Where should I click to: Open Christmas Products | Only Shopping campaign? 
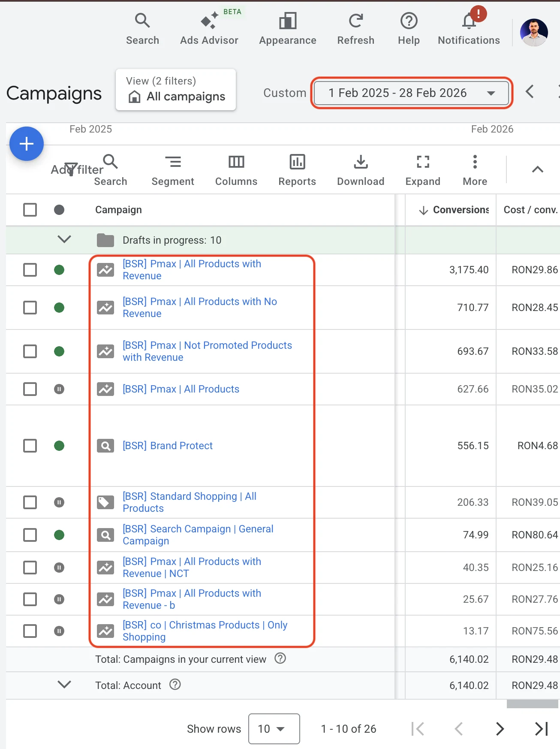click(205, 631)
